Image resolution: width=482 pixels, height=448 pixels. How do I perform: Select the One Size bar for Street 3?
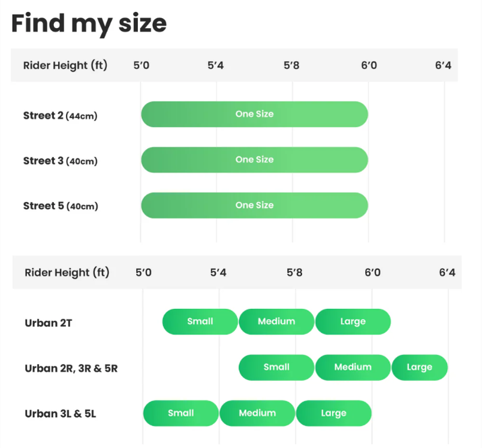(254, 160)
